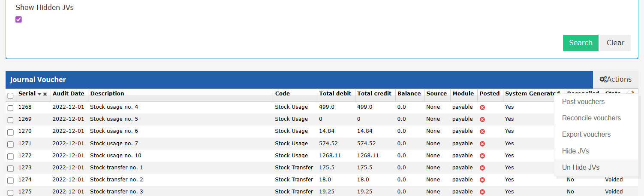The width and height of the screenshot is (644, 196).
Task: Sort by the Posted column header
Action: pos(490,93)
